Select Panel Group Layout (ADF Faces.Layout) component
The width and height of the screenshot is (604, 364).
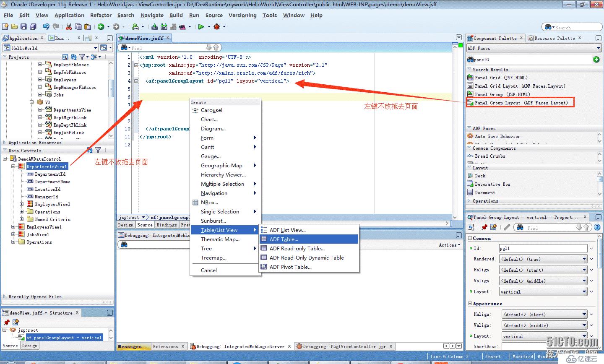[521, 103]
